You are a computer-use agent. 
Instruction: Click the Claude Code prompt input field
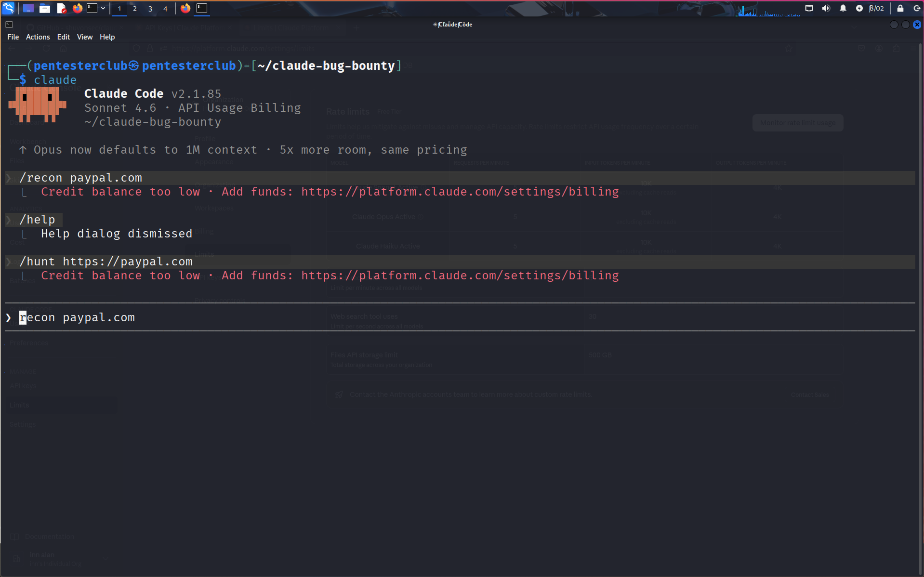(460, 317)
